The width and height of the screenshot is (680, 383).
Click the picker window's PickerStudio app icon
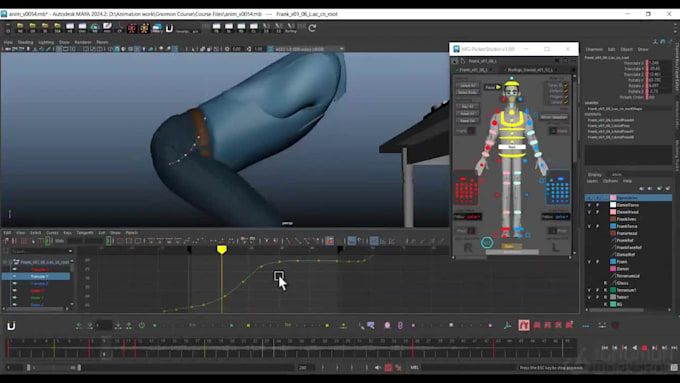pyautogui.click(x=456, y=49)
